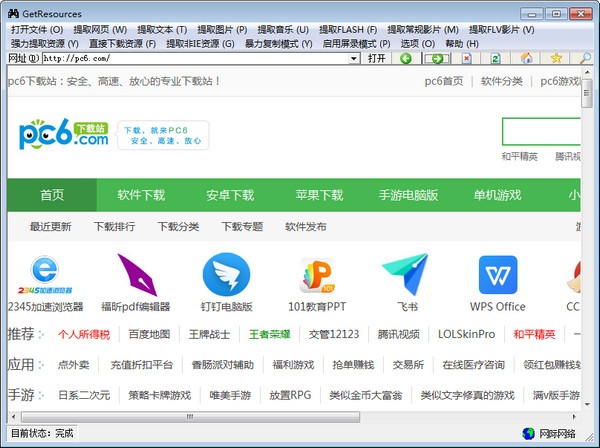The height and width of the screenshot is (448, 600).
Task: Open 2345加速浏览器 icon
Action: pyautogui.click(x=45, y=275)
